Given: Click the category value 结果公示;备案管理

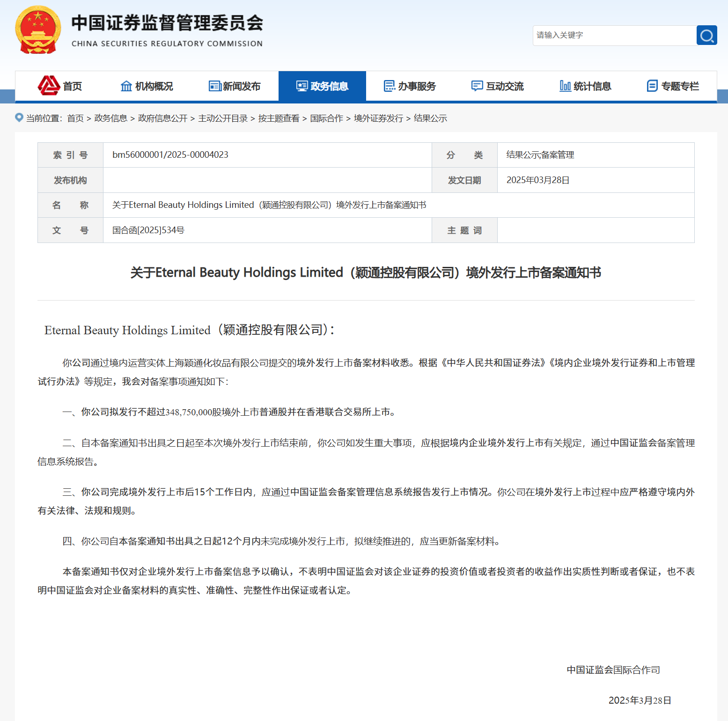Looking at the screenshot, I should click(x=540, y=155).
